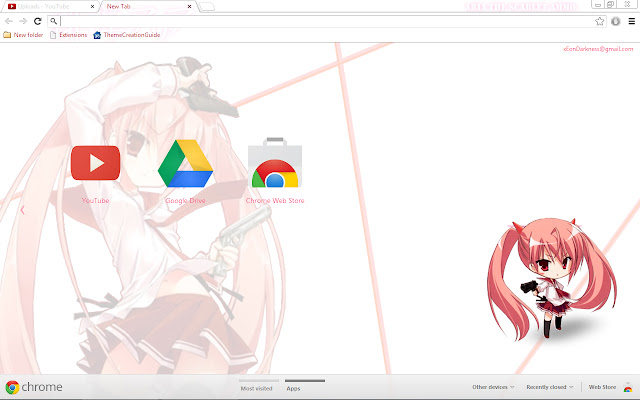Bookmark this page with the star icon
Image resolution: width=640 pixels, height=400 pixels.
tap(599, 21)
